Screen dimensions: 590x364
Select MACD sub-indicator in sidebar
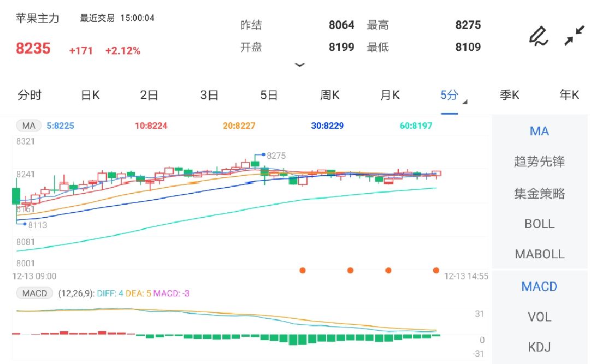(539, 287)
